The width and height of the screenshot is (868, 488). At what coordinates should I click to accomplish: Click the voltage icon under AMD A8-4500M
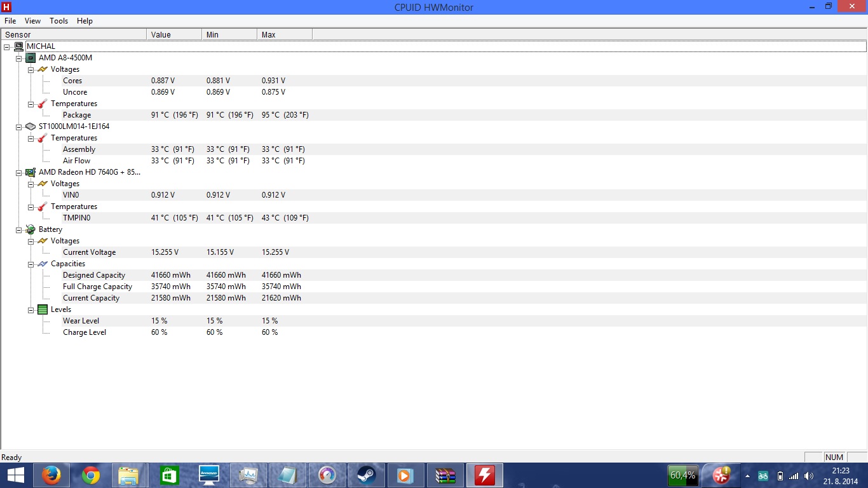pyautogui.click(x=43, y=69)
